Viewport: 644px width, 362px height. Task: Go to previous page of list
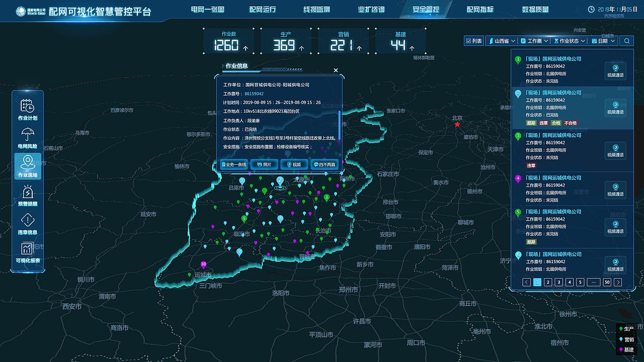click(x=526, y=283)
